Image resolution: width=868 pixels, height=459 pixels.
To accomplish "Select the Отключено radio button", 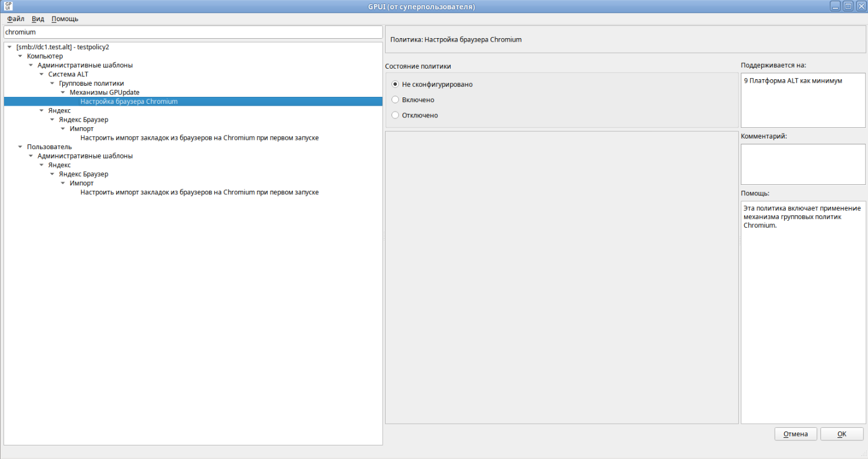I will (x=395, y=115).
